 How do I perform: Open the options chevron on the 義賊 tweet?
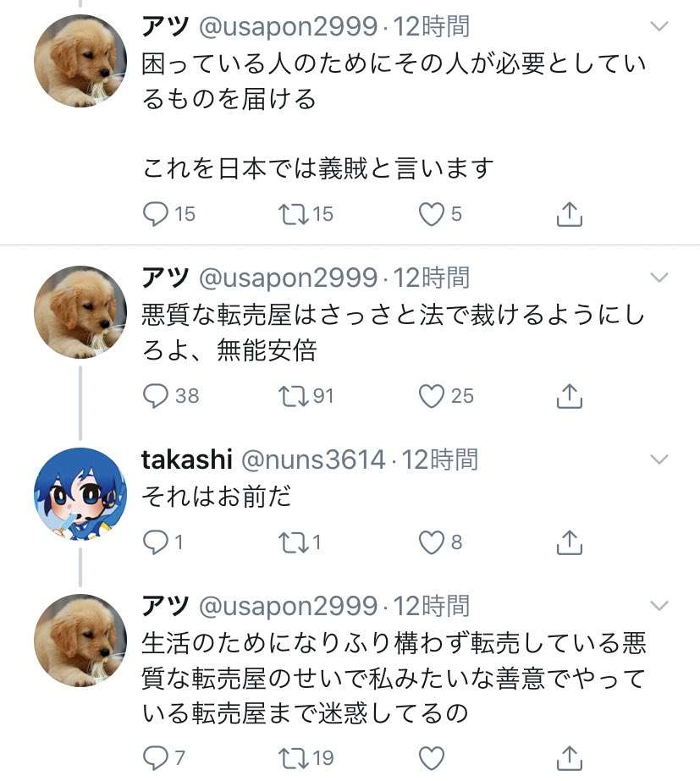click(x=659, y=26)
